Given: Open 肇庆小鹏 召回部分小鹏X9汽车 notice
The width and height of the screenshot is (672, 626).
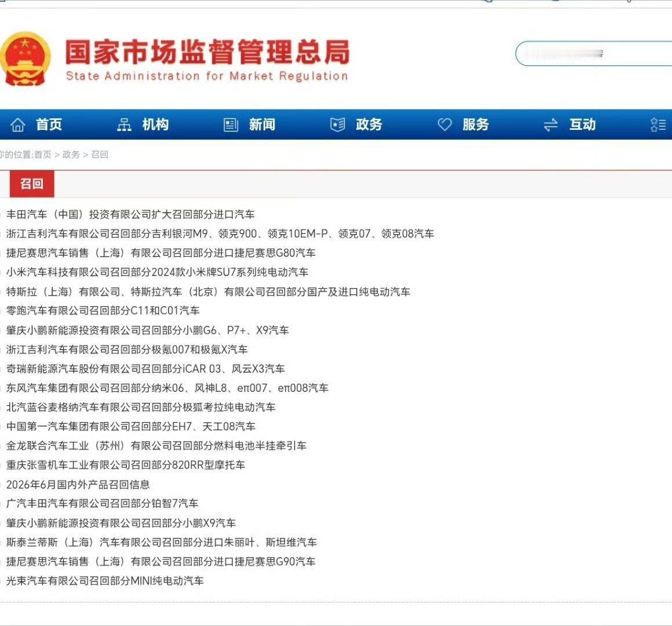Looking at the screenshot, I should click(121, 523).
